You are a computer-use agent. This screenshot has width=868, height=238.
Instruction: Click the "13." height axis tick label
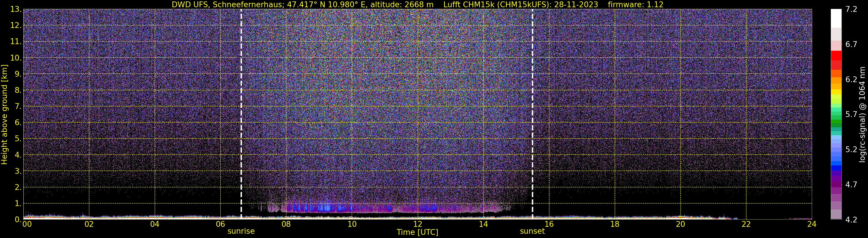click(16, 9)
